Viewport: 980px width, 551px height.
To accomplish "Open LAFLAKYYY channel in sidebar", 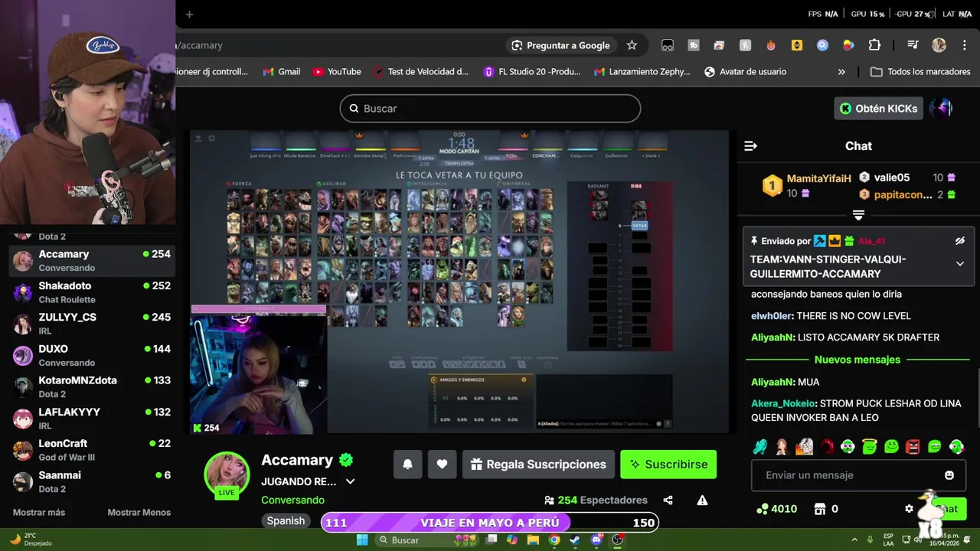I will pyautogui.click(x=92, y=419).
